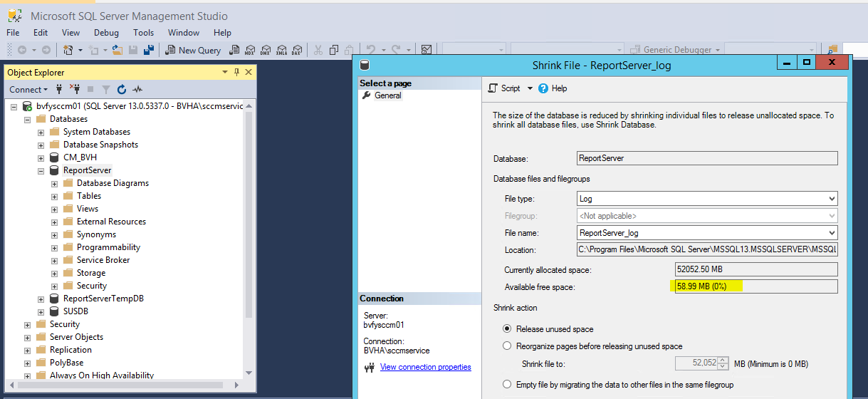Screen dimensions: 868x399
Task: Click the Script button in Shrink File dialog
Action: click(505, 88)
